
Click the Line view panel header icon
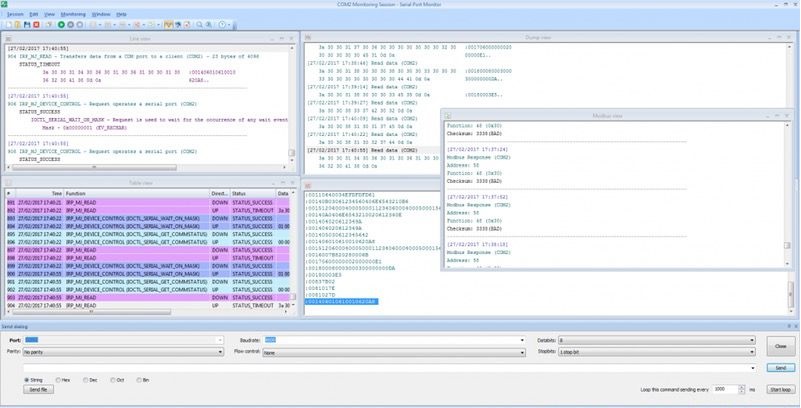[8, 39]
